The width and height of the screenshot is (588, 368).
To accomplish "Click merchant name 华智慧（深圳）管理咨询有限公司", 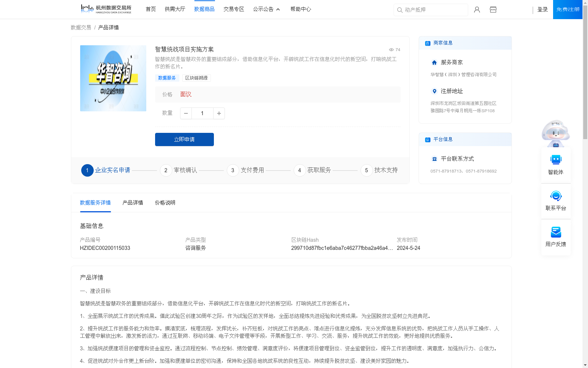I will [463, 75].
